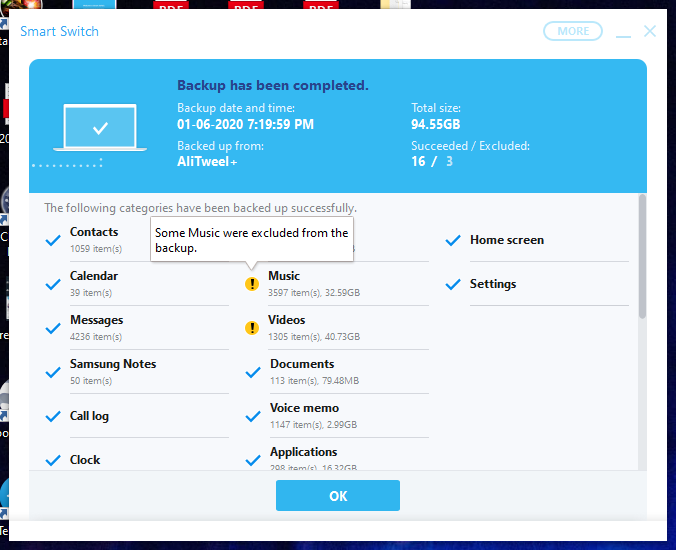Click the checkmark next to Applications
676x550 pixels.
[x=253, y=460]
